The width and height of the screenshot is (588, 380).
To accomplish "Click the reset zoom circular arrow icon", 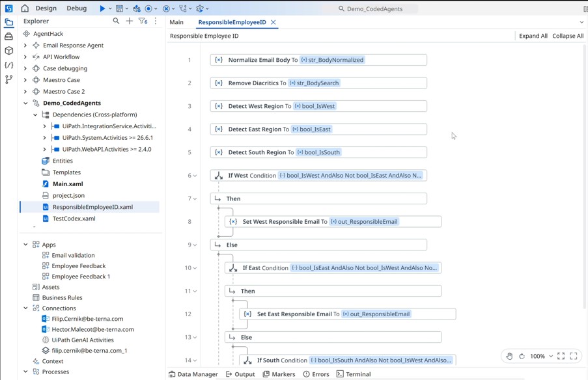I will 522,356.
